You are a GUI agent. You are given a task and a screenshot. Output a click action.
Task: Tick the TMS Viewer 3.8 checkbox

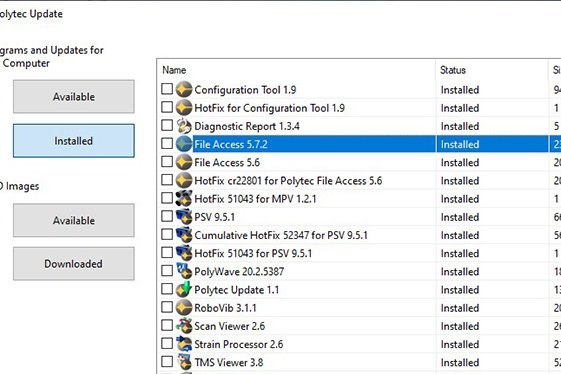pos(167,362)
